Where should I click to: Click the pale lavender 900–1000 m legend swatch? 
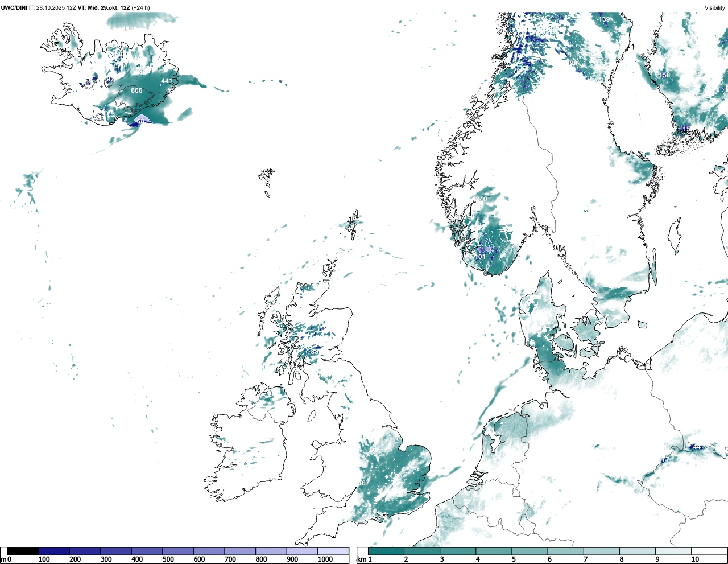pos(302,551)
